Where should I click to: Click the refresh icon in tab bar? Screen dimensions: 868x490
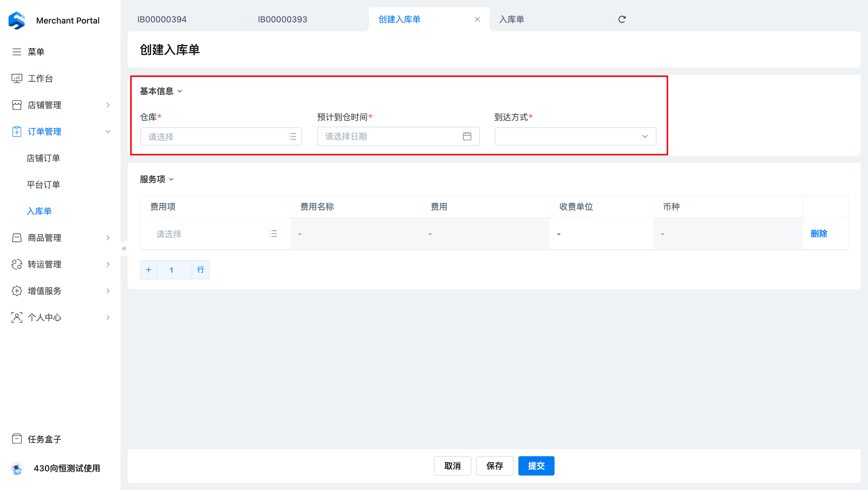(622, 20)
